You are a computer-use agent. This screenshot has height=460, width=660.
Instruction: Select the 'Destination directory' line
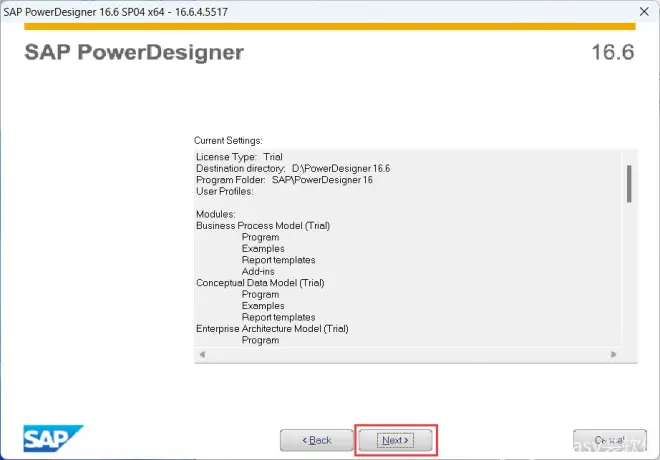293,168
